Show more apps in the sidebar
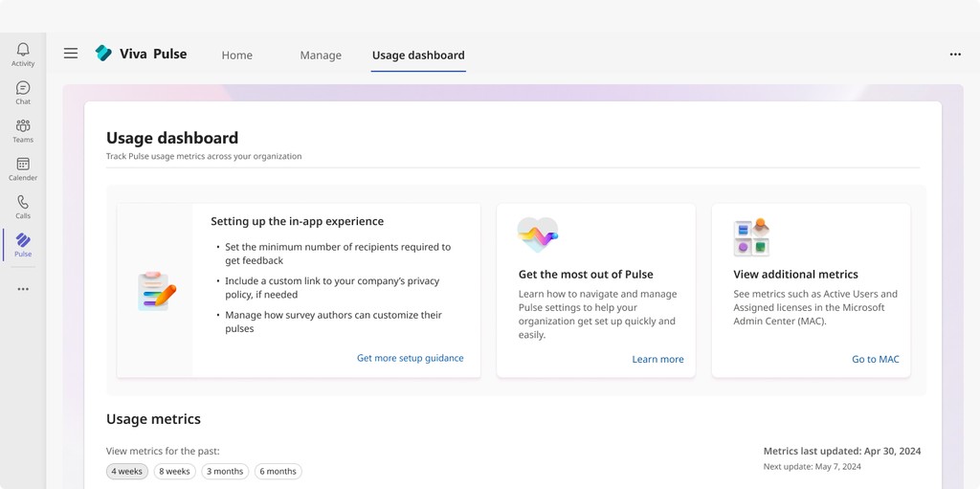The width and height of the screenshot is (980, 489). coord(23,289)
